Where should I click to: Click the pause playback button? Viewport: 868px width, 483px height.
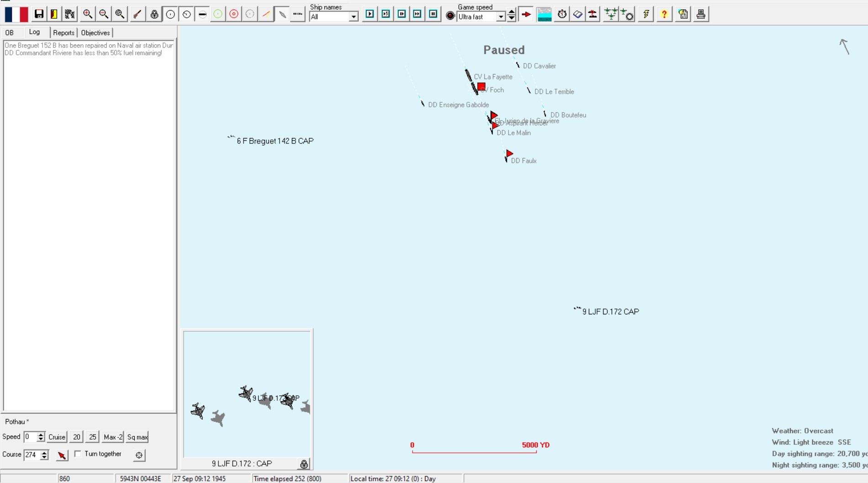click(x=433, y=14)
